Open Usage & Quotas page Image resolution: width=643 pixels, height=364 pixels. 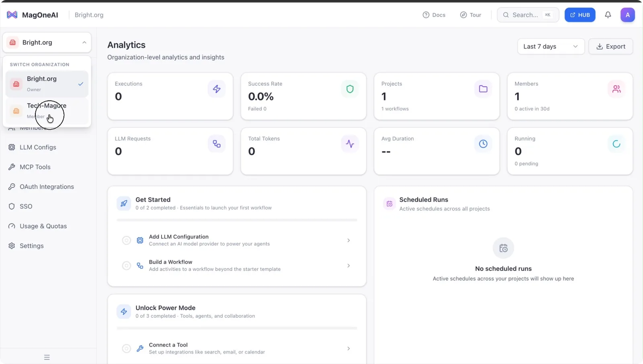43,226
